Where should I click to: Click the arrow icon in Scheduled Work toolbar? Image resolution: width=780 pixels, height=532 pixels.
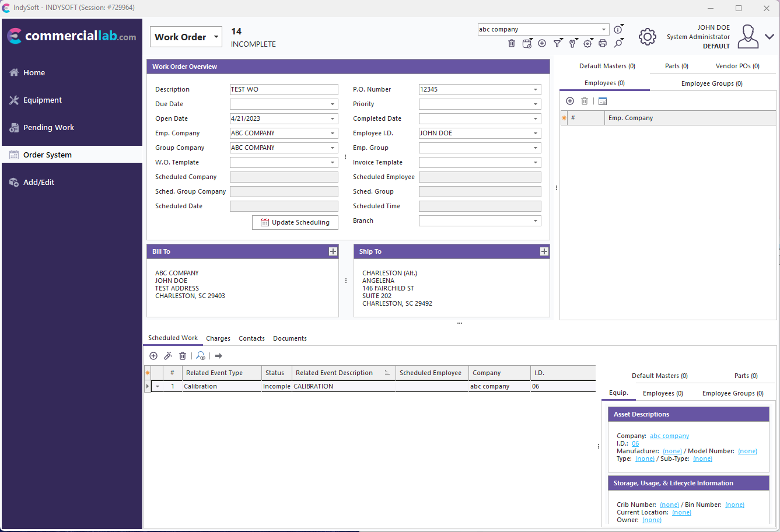pos(219,356)
